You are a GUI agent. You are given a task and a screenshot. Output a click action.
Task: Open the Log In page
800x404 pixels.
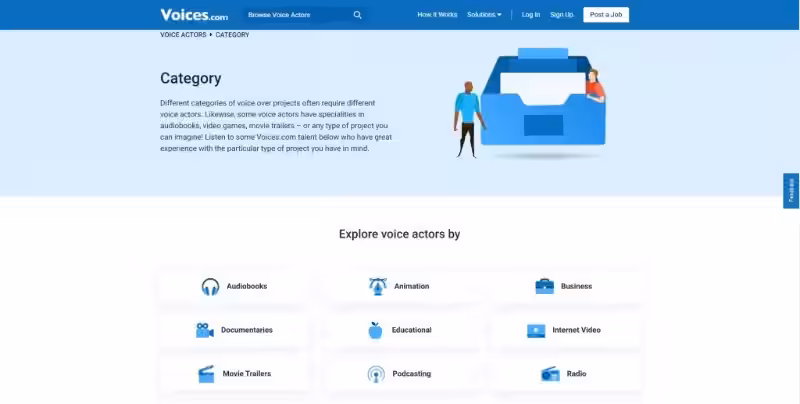(531, 15)
